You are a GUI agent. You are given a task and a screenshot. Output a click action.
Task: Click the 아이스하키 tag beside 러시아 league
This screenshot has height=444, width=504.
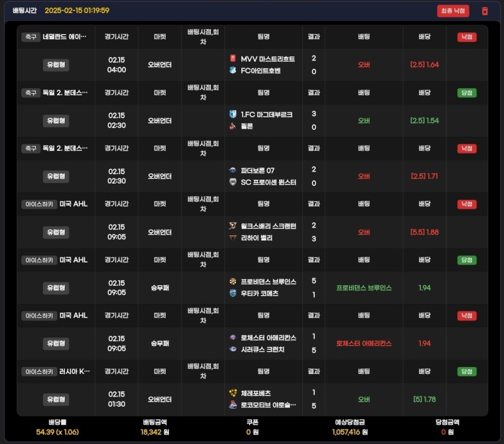[x=39, y=371]
